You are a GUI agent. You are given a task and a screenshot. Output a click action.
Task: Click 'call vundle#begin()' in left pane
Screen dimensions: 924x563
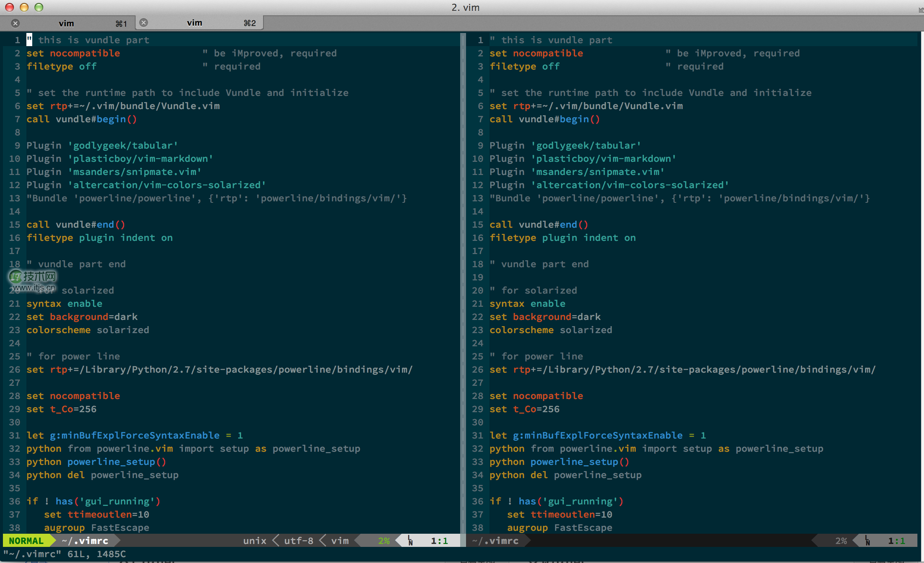[82, 119]
